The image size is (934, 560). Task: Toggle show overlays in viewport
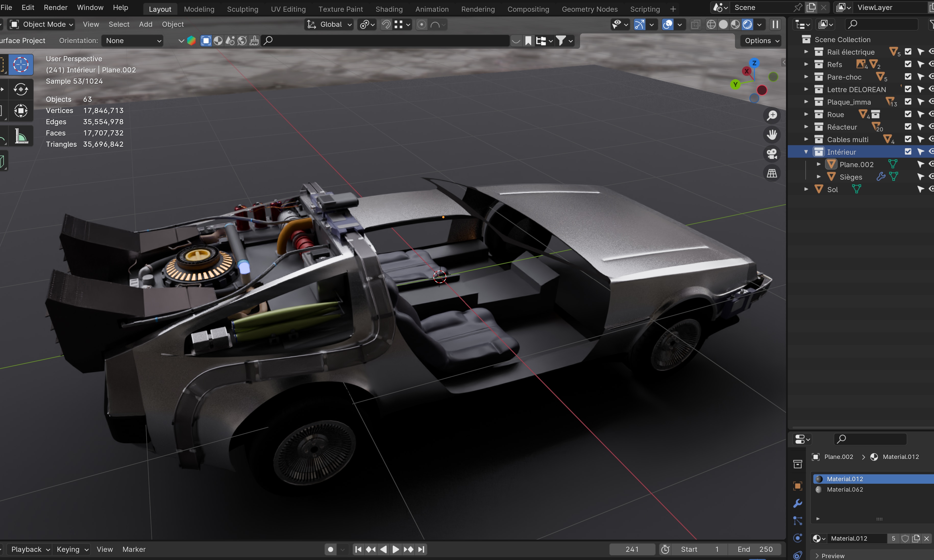pos(668,24)
